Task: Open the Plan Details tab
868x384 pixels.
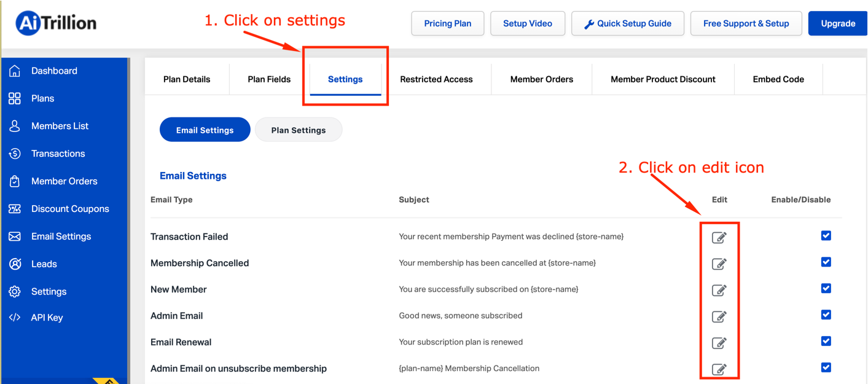Action: click(187, 79)
